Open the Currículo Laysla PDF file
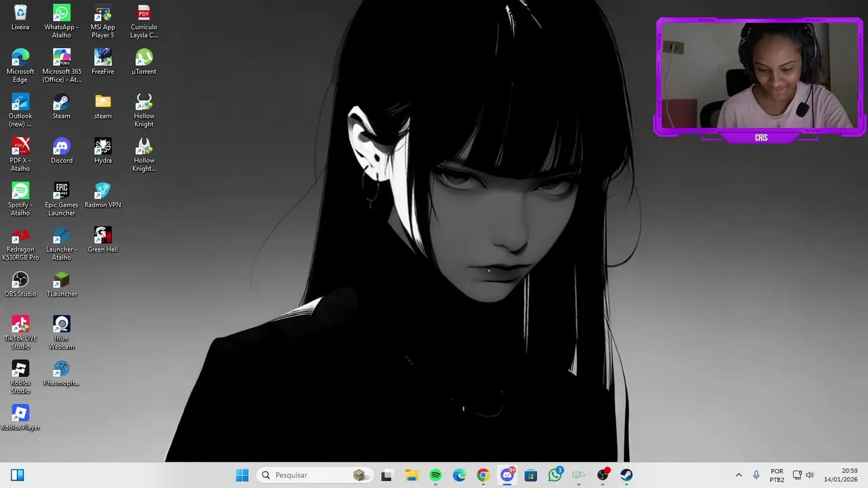868x488 pixels. click(144, 22)
